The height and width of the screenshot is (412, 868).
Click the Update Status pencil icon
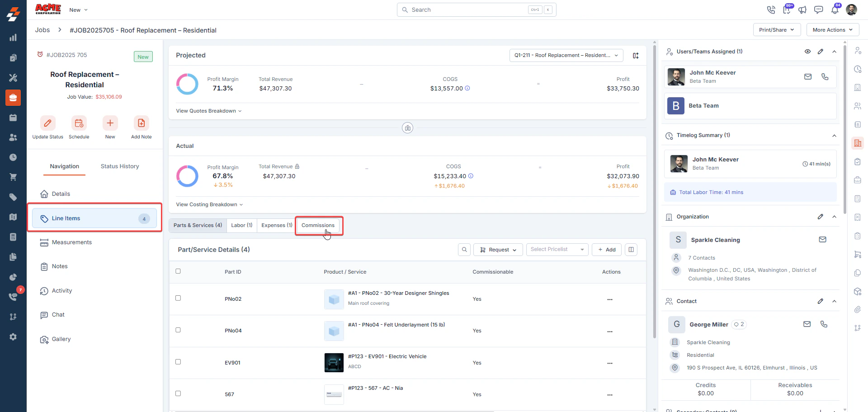point(47,123)
